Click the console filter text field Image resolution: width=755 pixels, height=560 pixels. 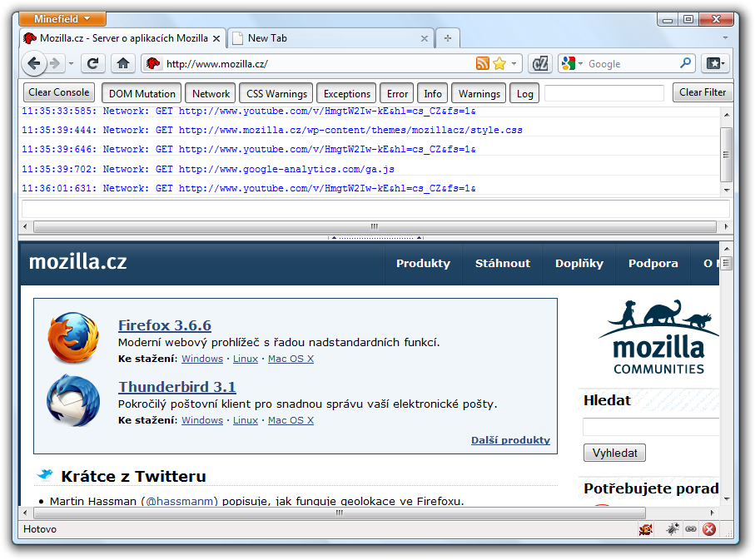(604, 92)
